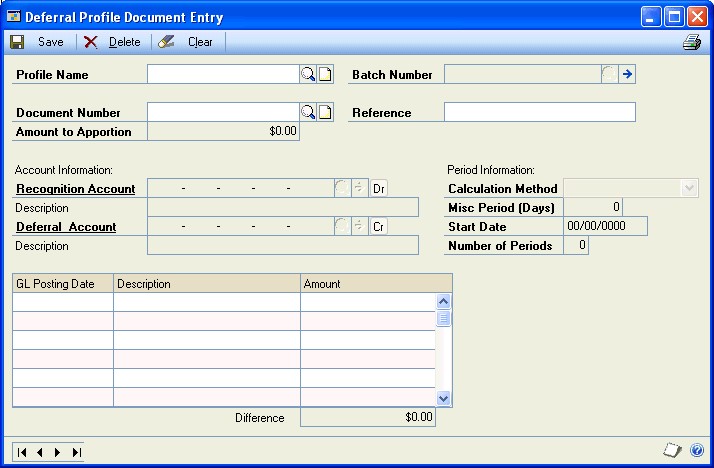Click the grid scrollbar thumb

coord(444,318)
